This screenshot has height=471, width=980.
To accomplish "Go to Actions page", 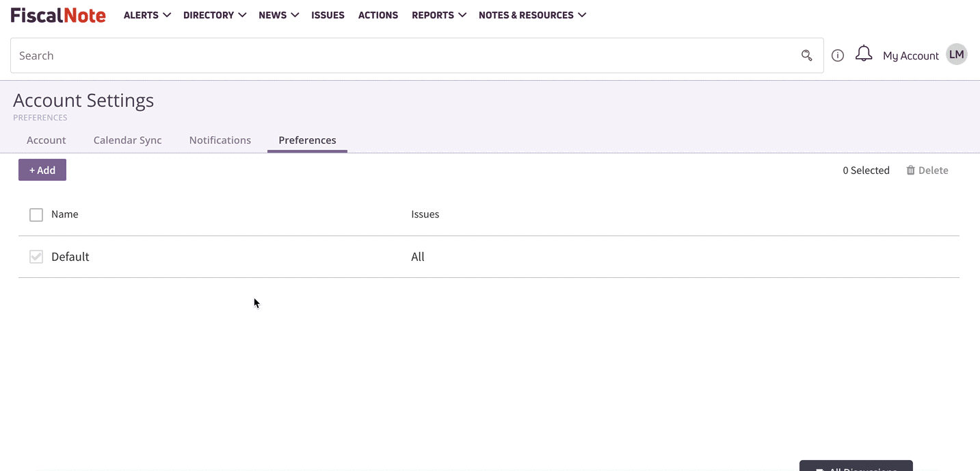I will click(x=378, y=15).
